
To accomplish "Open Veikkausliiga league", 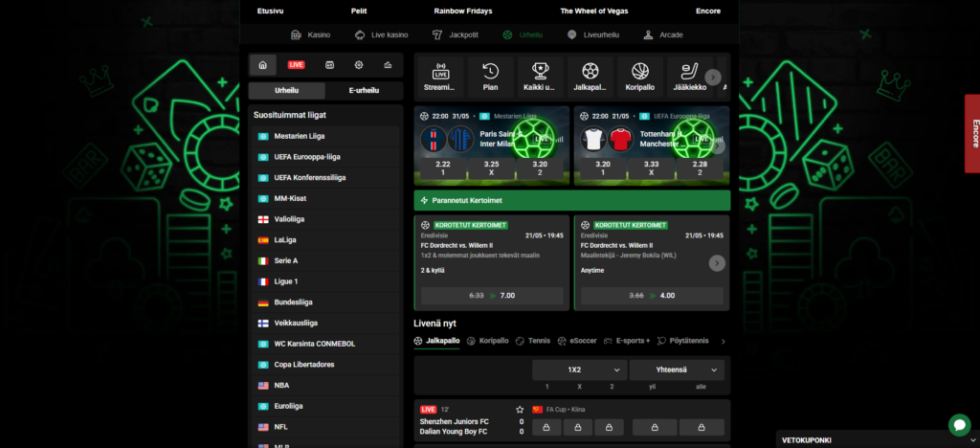I will [x=325, y=323].
